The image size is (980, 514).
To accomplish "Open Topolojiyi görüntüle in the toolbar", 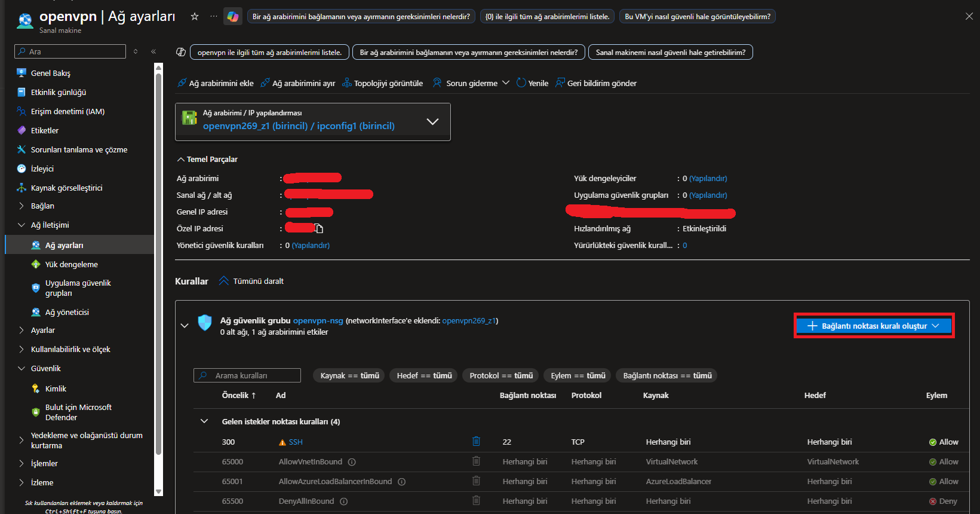I will point(382,83).
